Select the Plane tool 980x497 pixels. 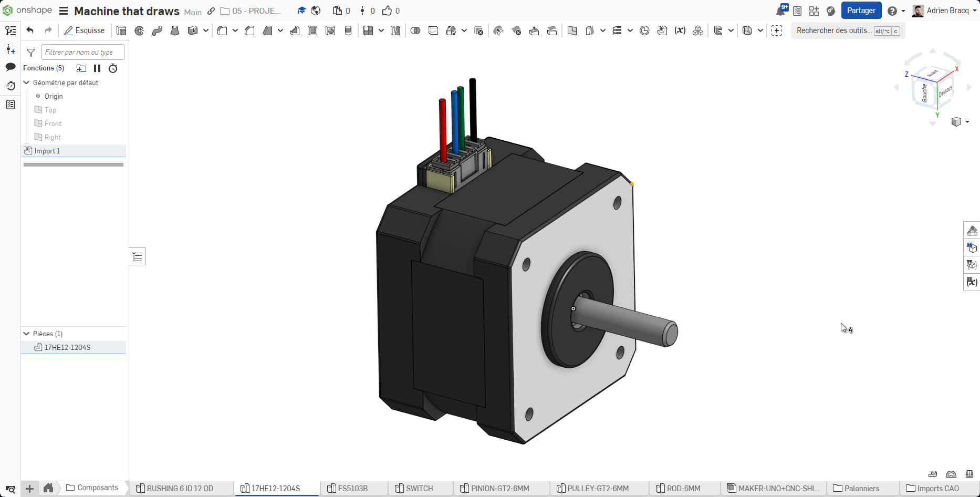[x=572, y=30]
